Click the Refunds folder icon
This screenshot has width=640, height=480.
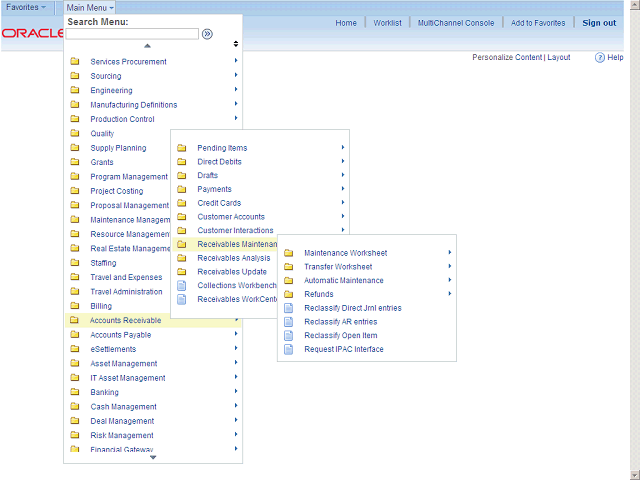tap(289, 294)
